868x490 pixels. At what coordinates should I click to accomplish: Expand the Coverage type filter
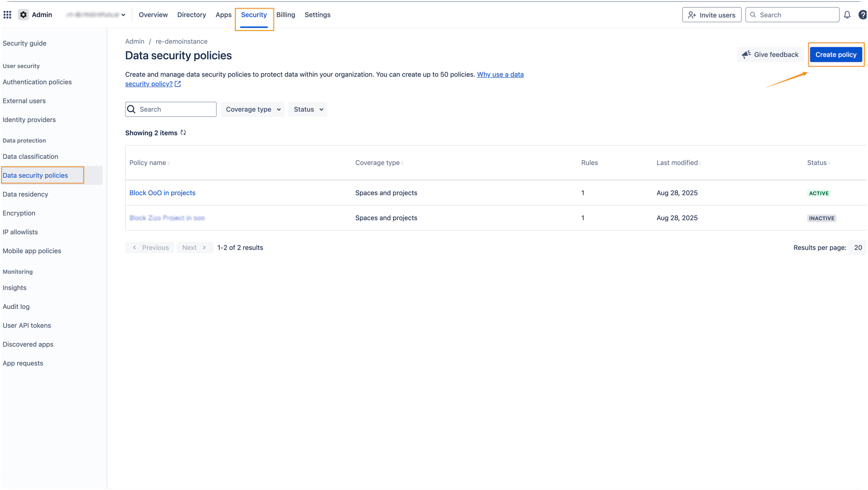point(252,109)
